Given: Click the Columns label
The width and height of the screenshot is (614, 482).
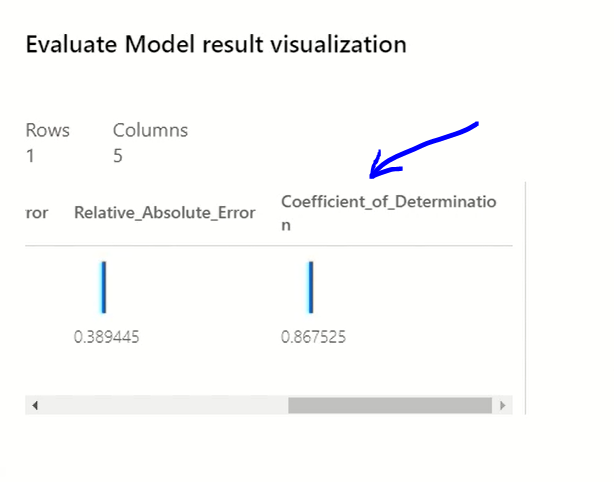Looking at the screenshot, I should click(x=150, y=130).
